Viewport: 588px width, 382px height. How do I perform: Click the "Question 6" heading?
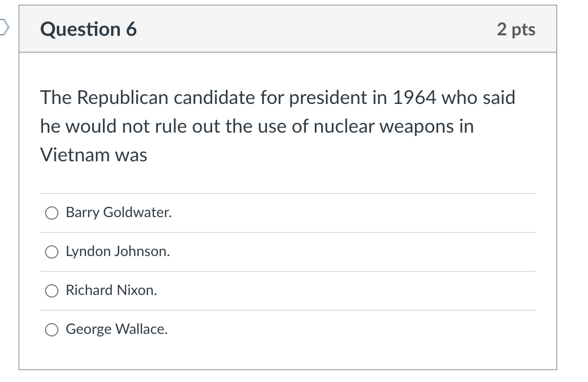[x=89, y=29]
